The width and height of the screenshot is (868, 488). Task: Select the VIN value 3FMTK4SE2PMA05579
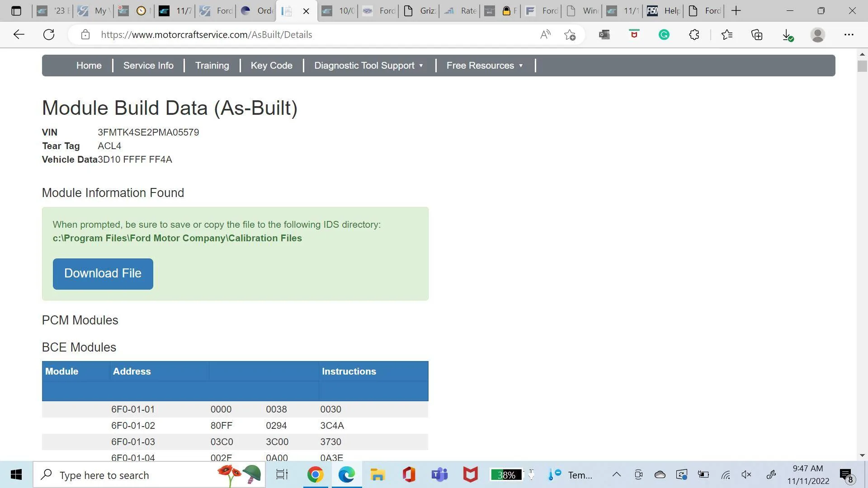(148, 132)
